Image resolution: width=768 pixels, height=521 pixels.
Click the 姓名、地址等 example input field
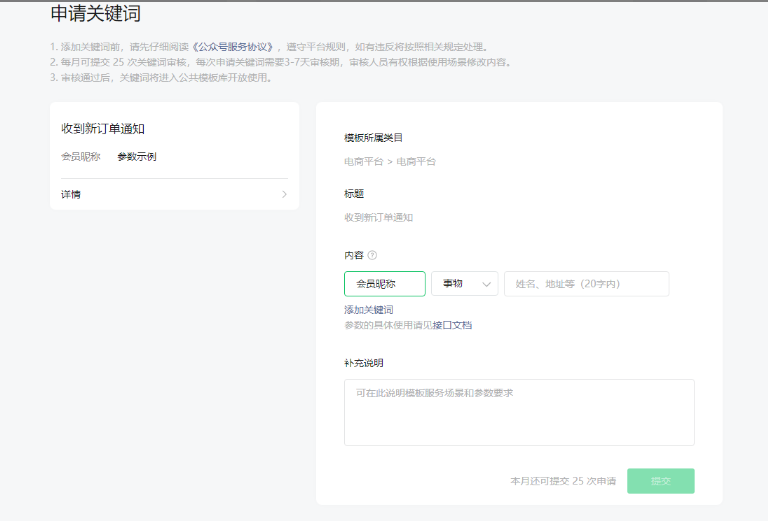pos(586,284)
